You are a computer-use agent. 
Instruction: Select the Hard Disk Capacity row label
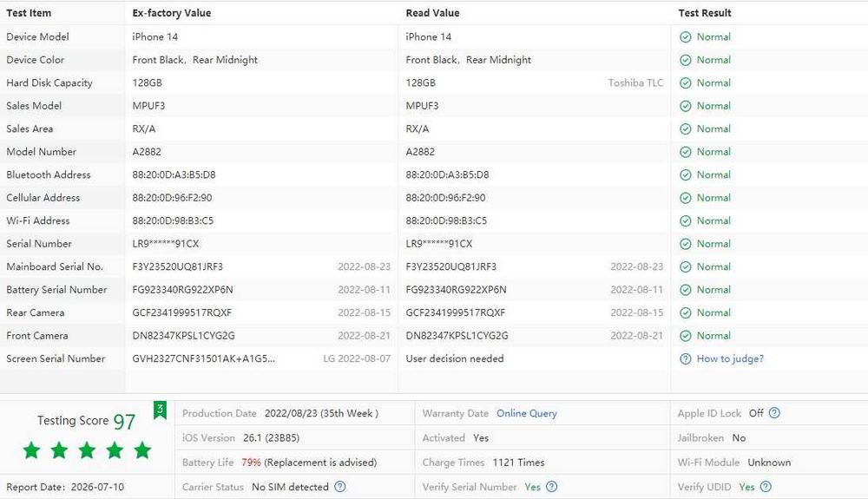tap(49, 82)
